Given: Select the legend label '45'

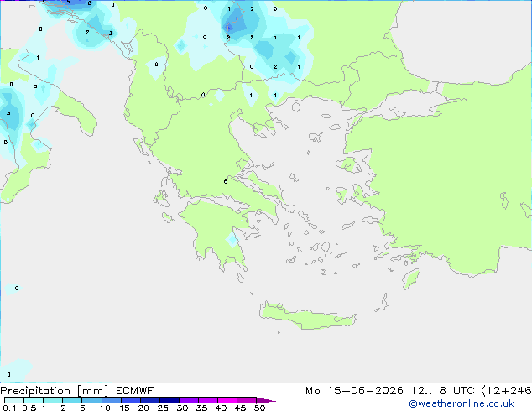Looking at the screenshot, I should [x=240, y=408].
